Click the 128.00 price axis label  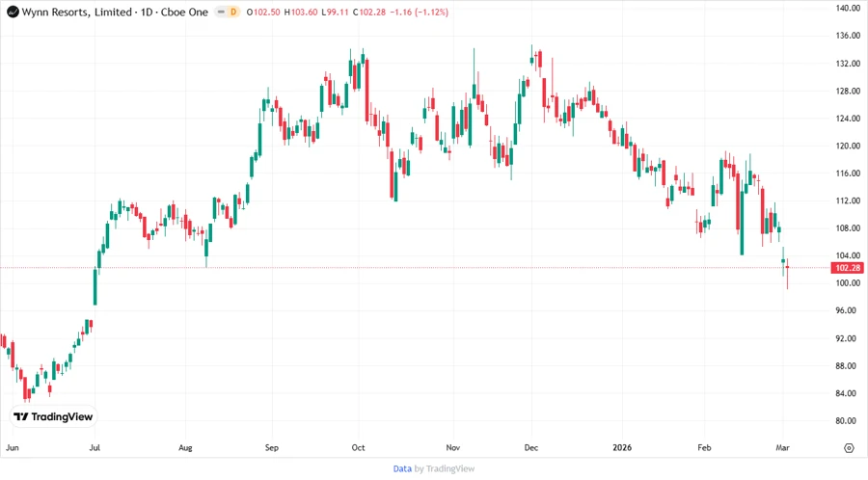point(848,91)
